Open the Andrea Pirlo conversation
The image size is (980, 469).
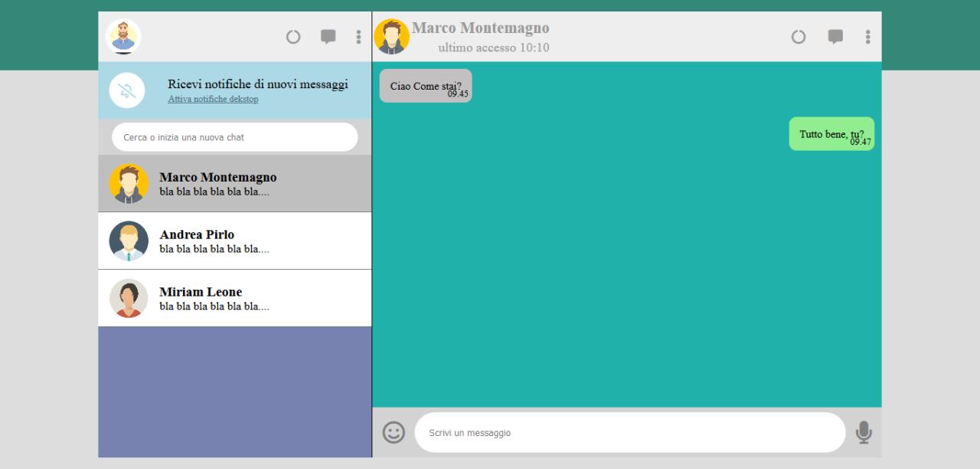pos(234,241)
